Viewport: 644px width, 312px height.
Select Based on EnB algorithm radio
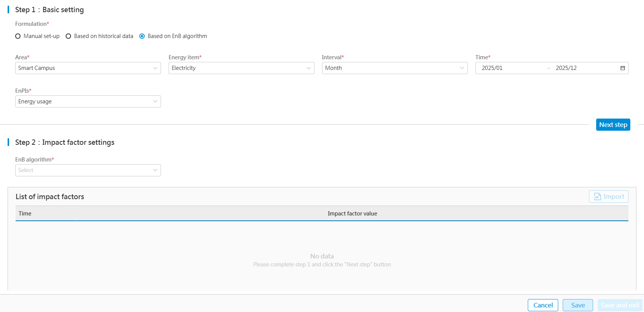point(142,36)
